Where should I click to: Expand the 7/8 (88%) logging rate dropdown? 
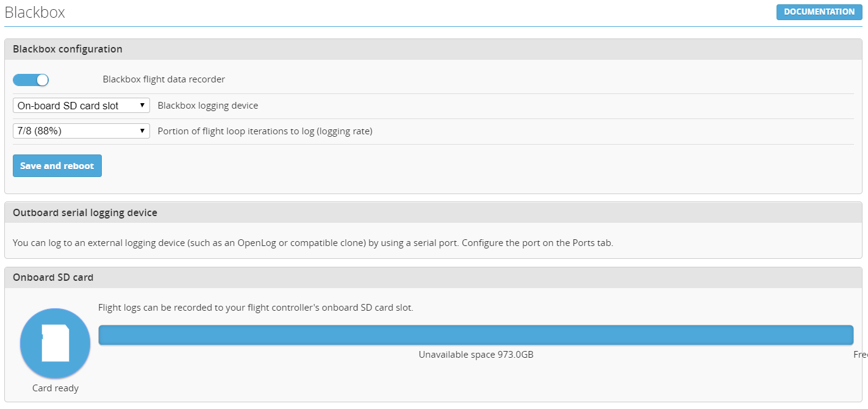(x=81, y=131)
